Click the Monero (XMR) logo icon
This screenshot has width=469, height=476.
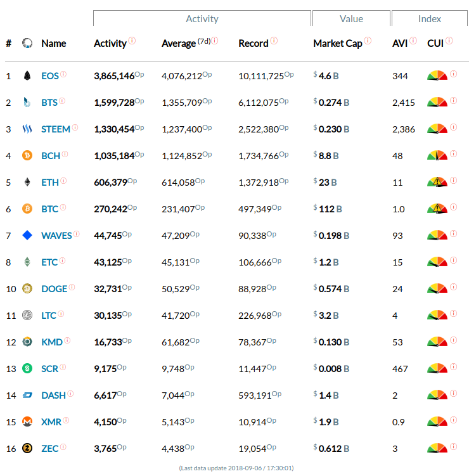(27, 421)
